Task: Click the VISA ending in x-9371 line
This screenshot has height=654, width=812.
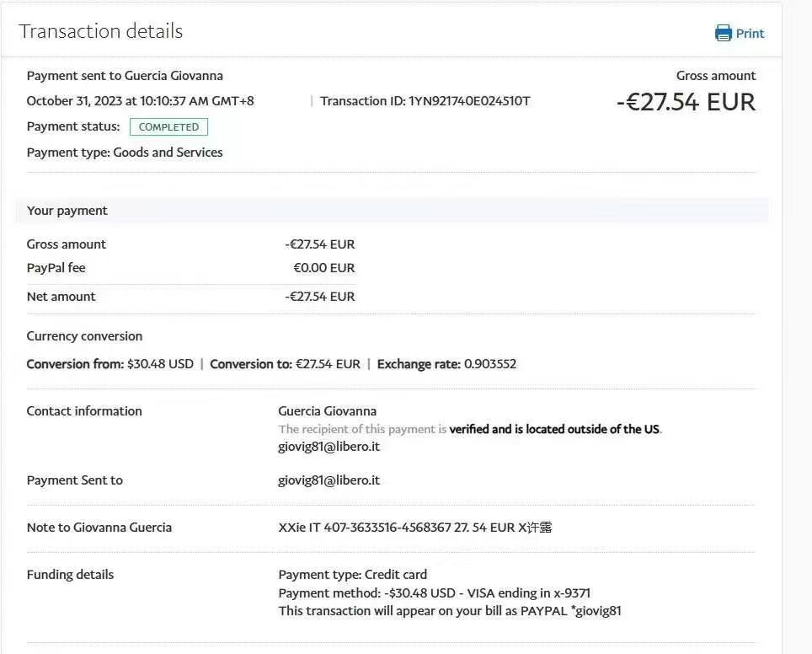Action: pos(434,593)
